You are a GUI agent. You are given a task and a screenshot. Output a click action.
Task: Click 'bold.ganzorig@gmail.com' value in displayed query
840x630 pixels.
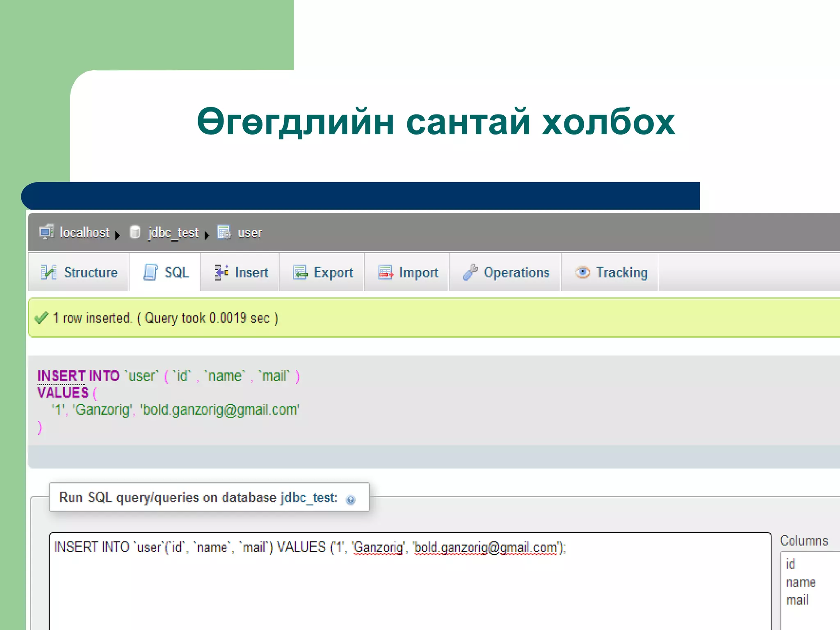coord(220,410)
